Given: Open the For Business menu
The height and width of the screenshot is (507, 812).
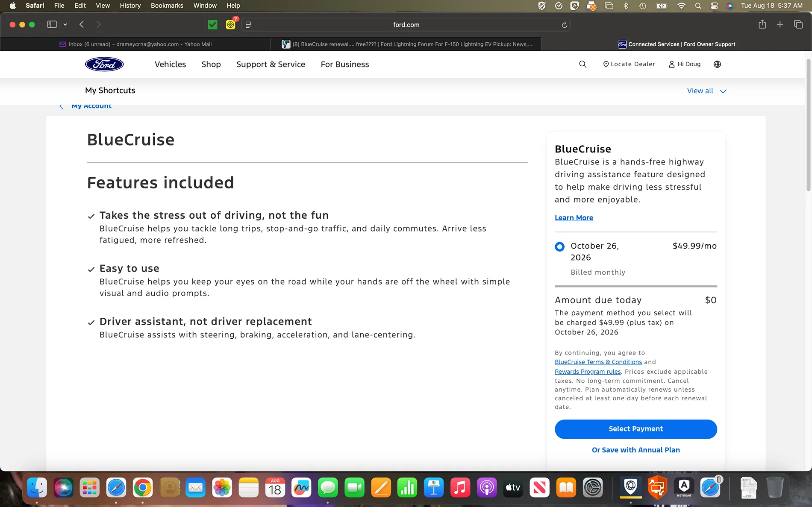Looking at the screenshot, I should tap(345, 64).
